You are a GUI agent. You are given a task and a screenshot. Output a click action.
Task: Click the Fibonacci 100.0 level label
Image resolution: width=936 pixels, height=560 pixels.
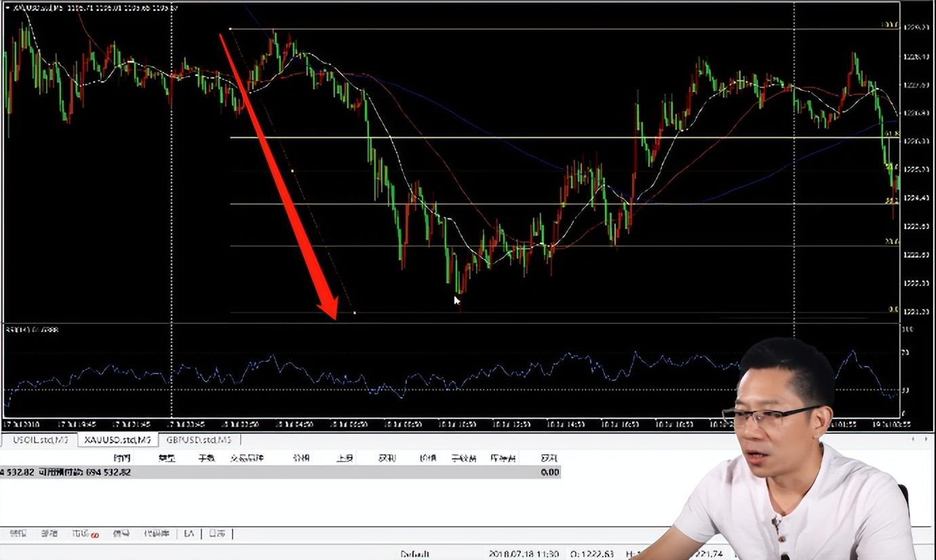click(x=889, y=25)
